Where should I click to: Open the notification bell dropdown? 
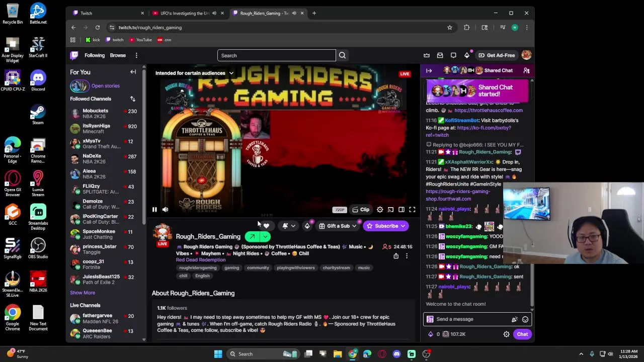[x=289, y=226]
